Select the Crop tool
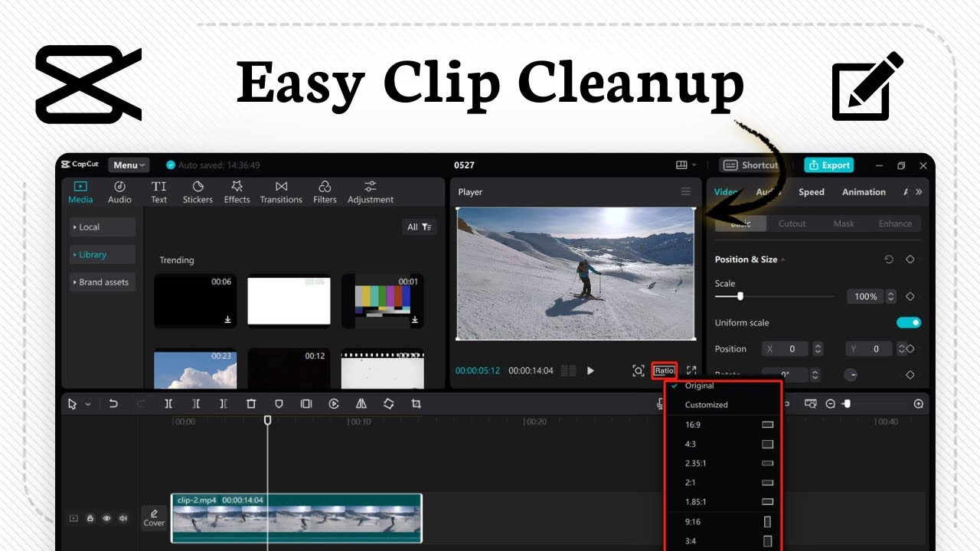Screen dimensions: 980x551 point(416,403)
